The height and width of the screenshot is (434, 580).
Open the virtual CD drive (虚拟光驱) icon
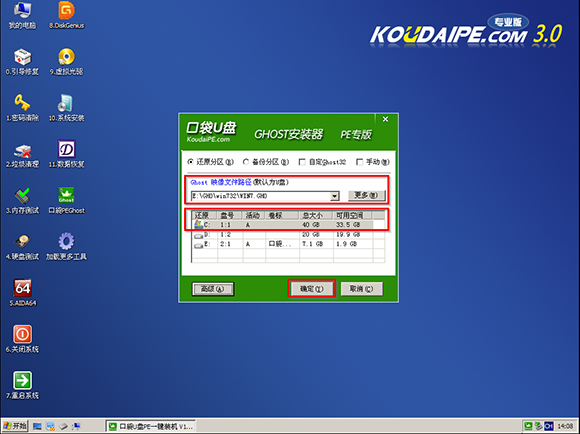[67, 61]
